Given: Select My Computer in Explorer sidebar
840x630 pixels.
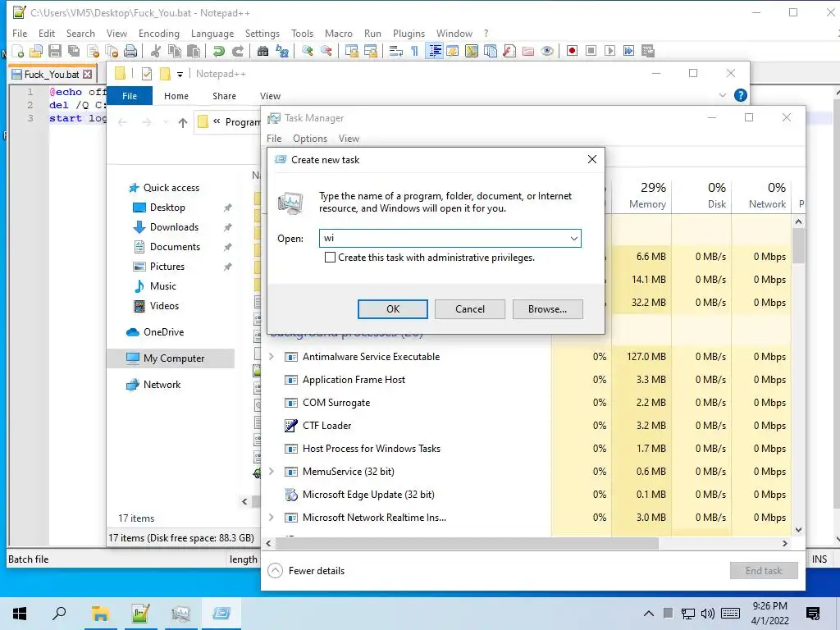Looking at the screenshot, I should click(171, 358).
